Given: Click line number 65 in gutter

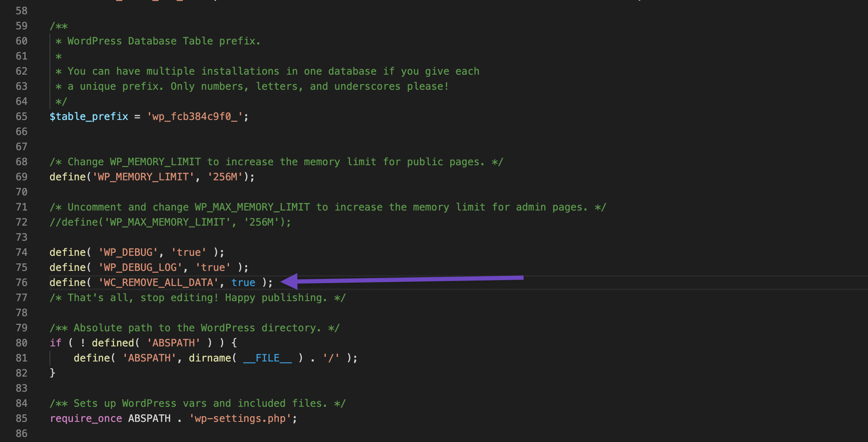Looking at the screenshot, I should 21,117.
